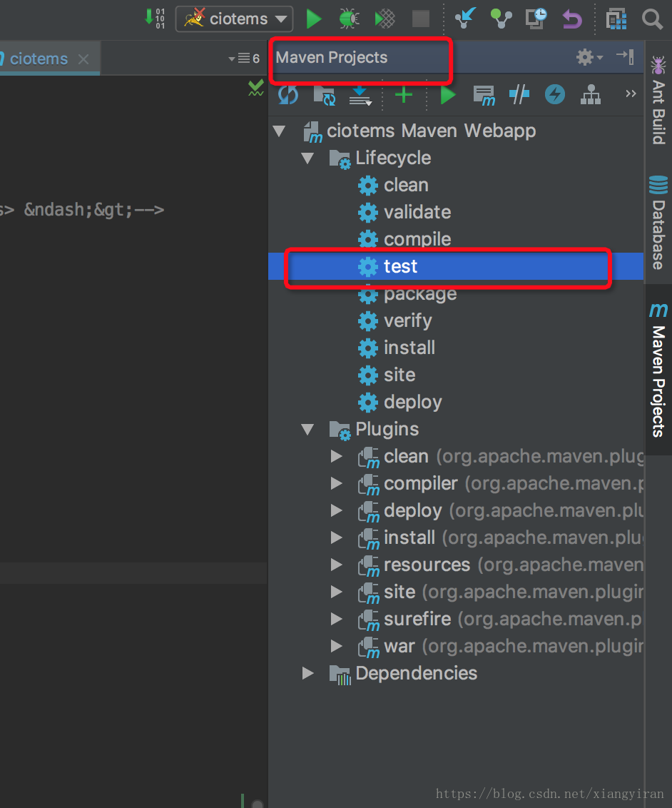Viewport: 672px width, 808px height.
Task: Expand the site plugin node
Action: pyautogui.click(x=336, y=592)
